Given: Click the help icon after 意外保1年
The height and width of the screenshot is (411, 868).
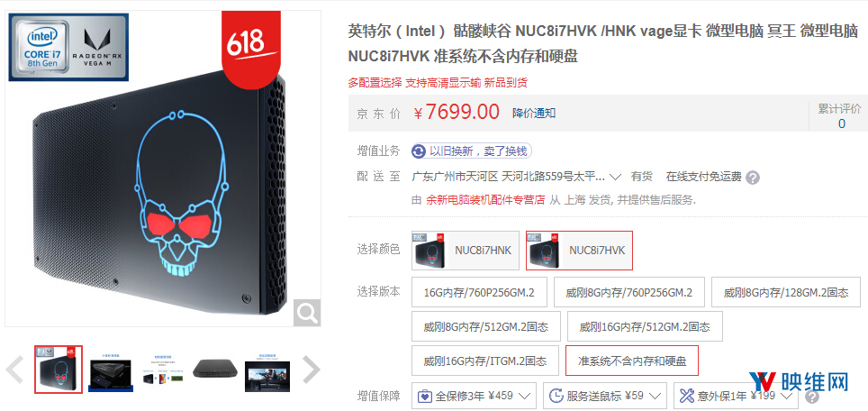Looking at the screenshot, I should point(811,397).
